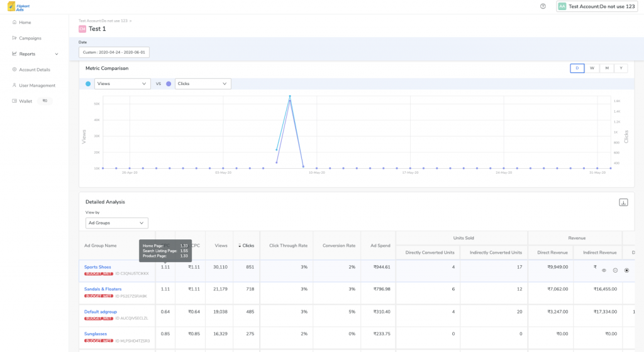Open the help question mark icon
The height and width of the screenshot is (352, 644).
coord(543,6)
